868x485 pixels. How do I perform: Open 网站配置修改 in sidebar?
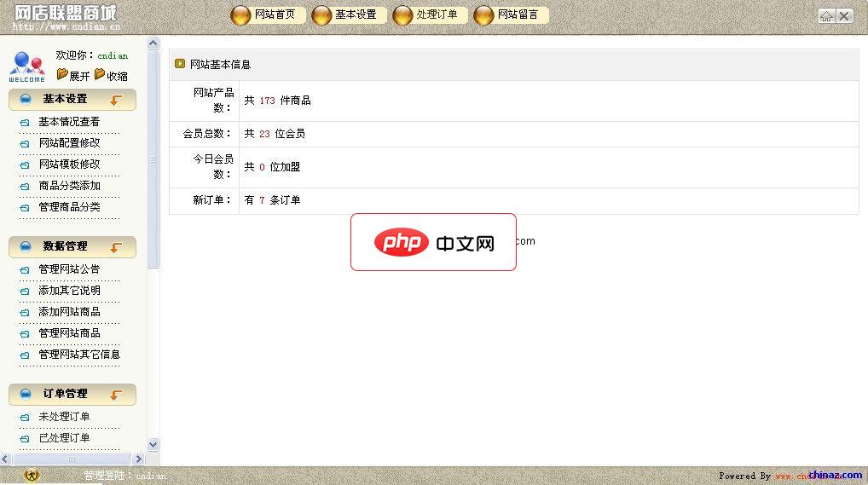pos(69,143)
